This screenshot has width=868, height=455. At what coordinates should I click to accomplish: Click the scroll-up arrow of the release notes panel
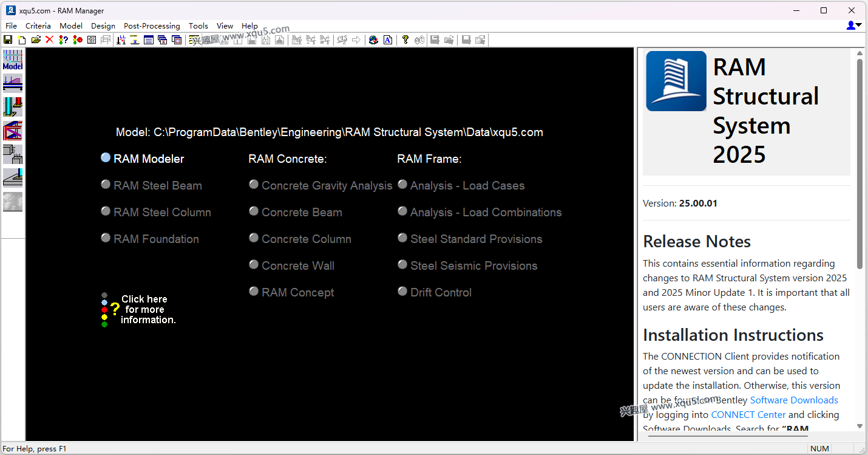coord(860,53)
